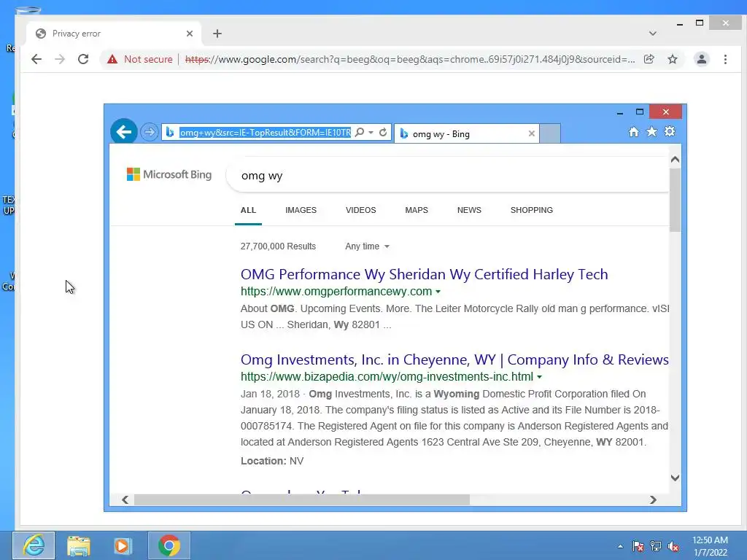Click the Bing search box

coord(448,176)
